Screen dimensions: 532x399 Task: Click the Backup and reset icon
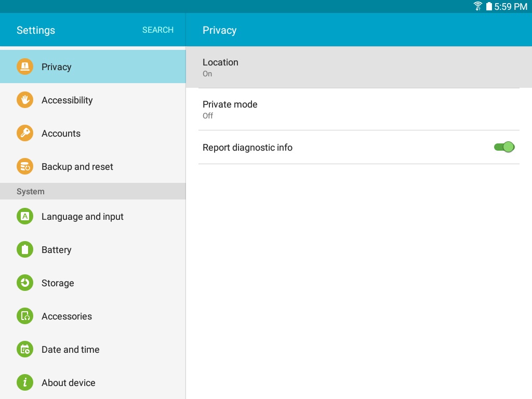point(25,166)
